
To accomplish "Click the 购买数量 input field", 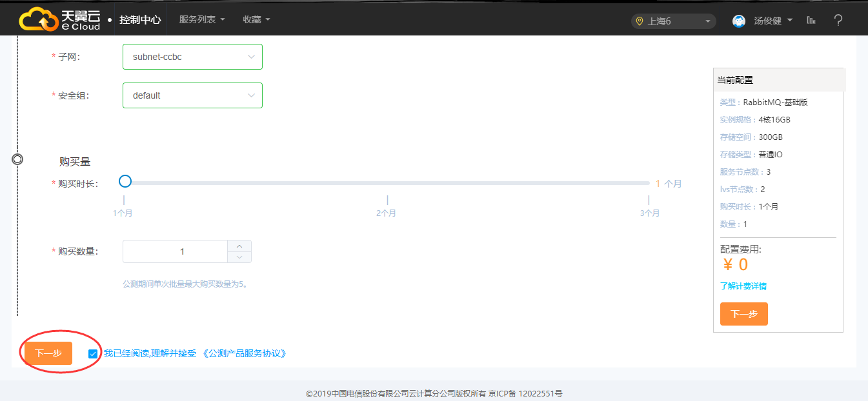I will 175,251.
